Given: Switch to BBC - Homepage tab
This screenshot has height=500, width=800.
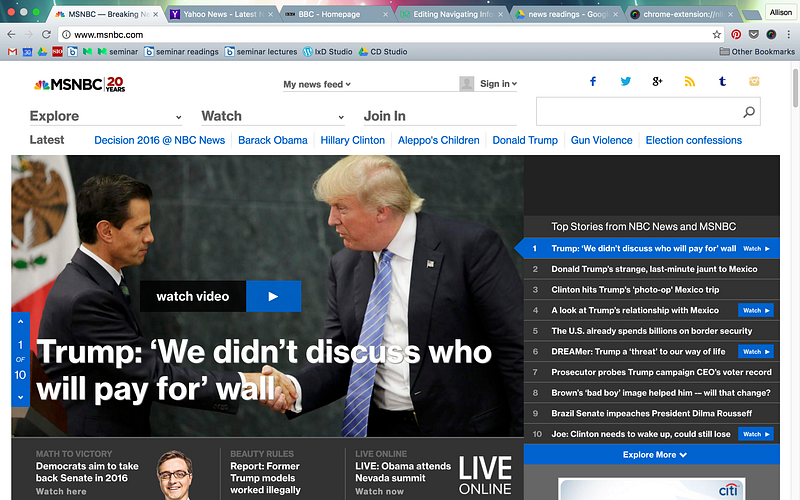Looking at the screenshot, I should click(337, 14).
